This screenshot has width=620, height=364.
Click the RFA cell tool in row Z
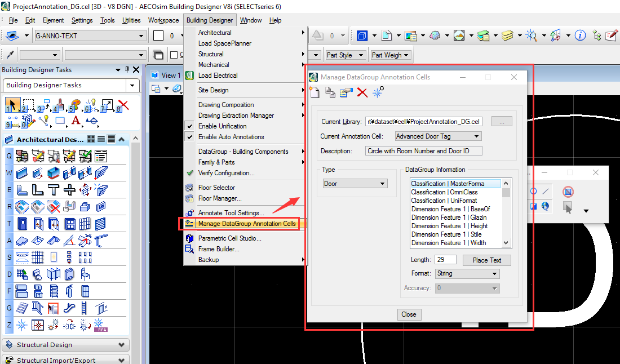pos(100,325)
